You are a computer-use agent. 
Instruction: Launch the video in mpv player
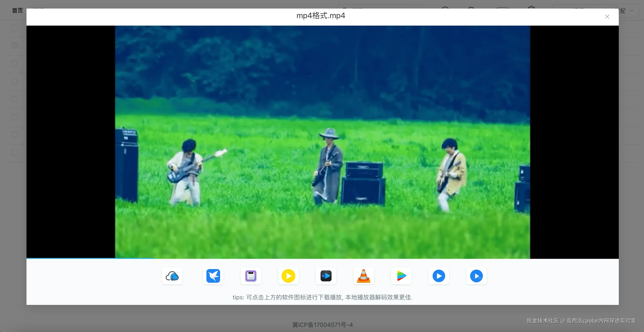click(x=250, y=276)
